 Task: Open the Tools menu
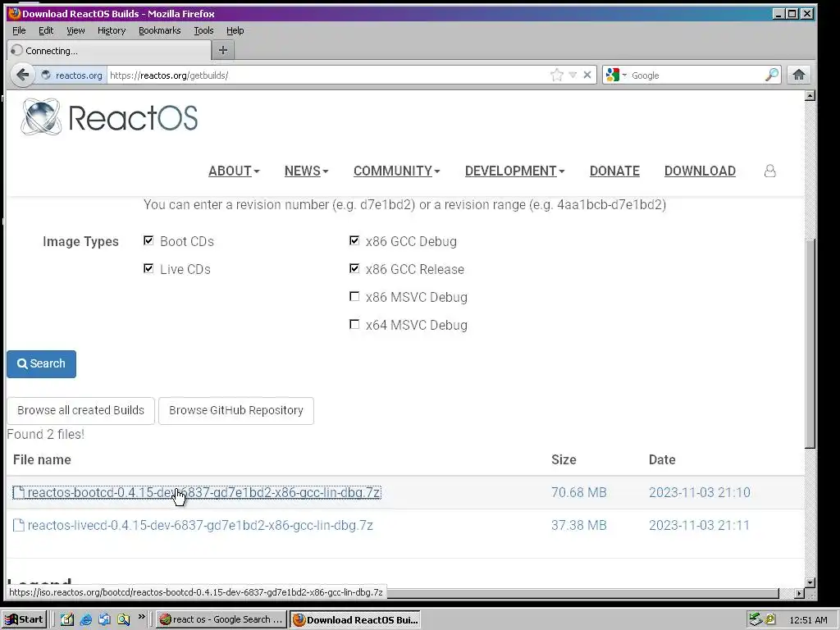click(x=203, y=30)
